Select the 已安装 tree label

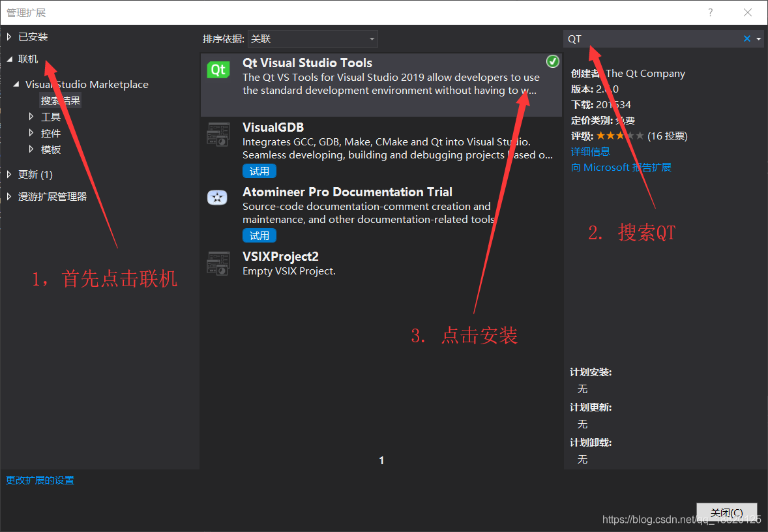tap(33, 37)
